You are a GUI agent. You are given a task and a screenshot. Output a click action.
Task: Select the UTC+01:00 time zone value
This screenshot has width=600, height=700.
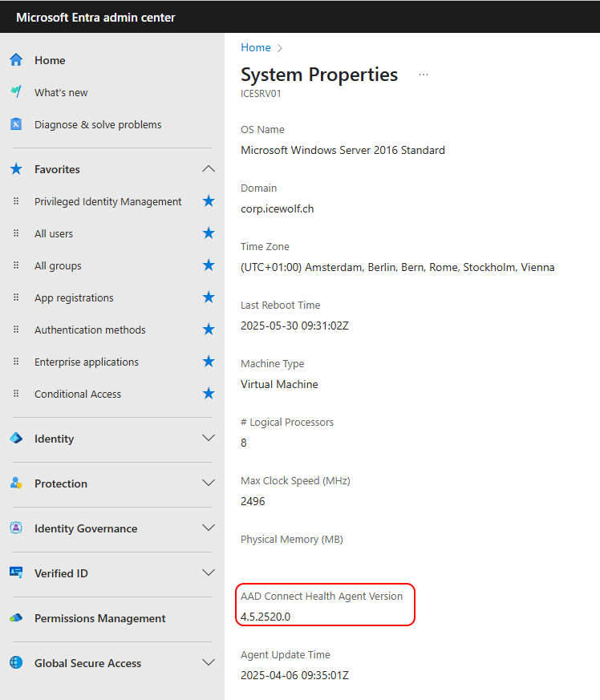click(x=398, y=267)
